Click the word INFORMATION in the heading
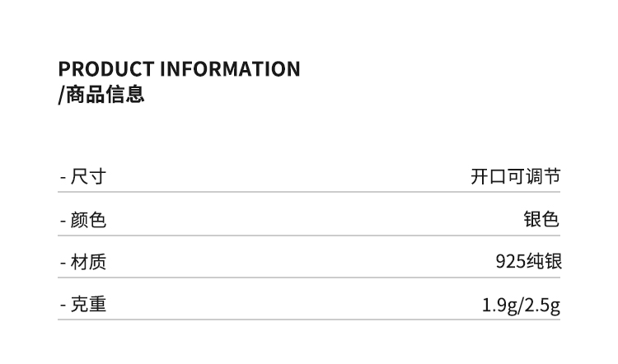Screen dimensions: 618x364 tap(230, 69)
